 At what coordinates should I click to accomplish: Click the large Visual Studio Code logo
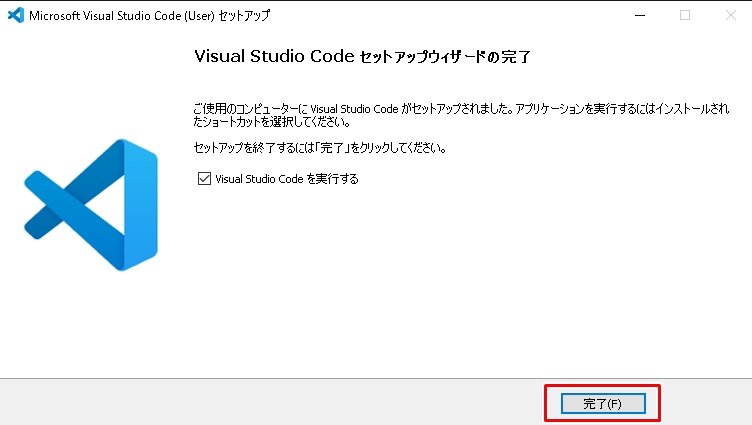click(x=91, y=205)
